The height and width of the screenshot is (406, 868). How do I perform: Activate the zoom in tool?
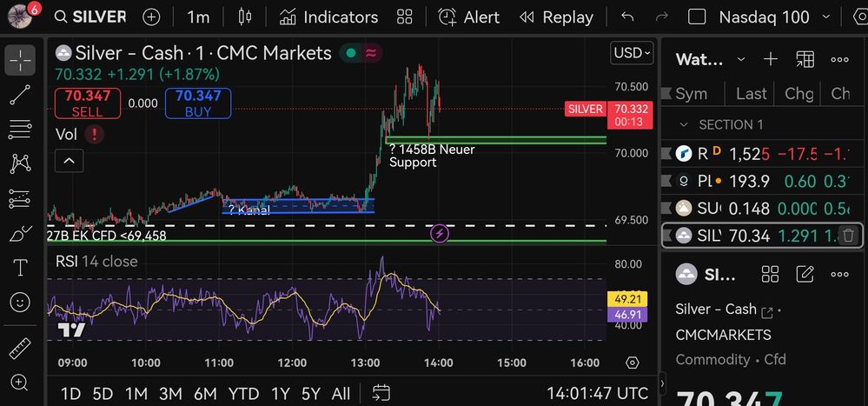click(19, 383)
